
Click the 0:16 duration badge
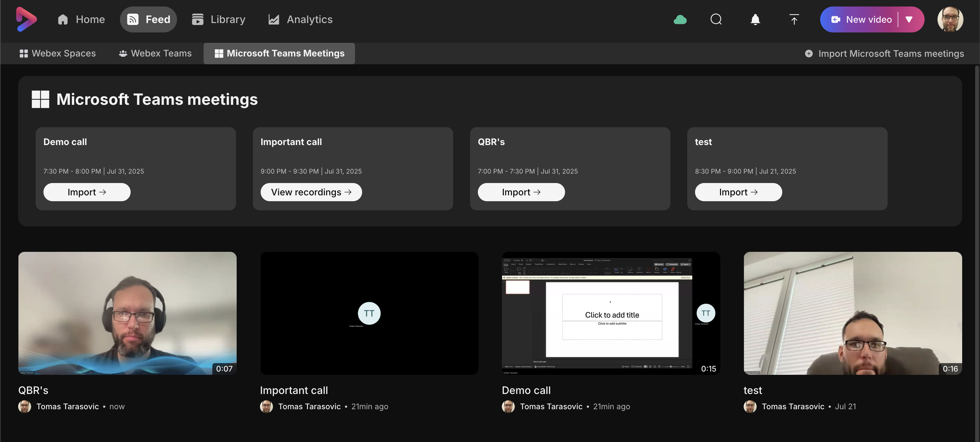(x=950, y=369)
